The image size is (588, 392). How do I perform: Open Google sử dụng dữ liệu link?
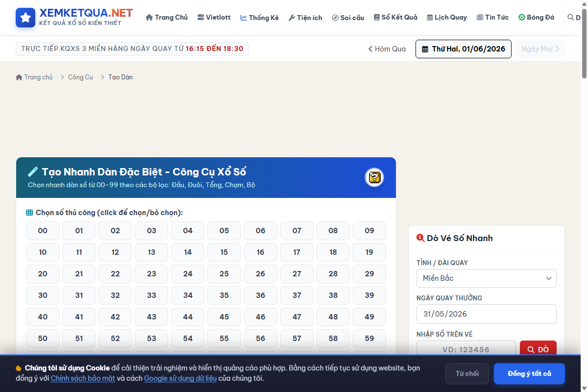(x=180, y=378)
